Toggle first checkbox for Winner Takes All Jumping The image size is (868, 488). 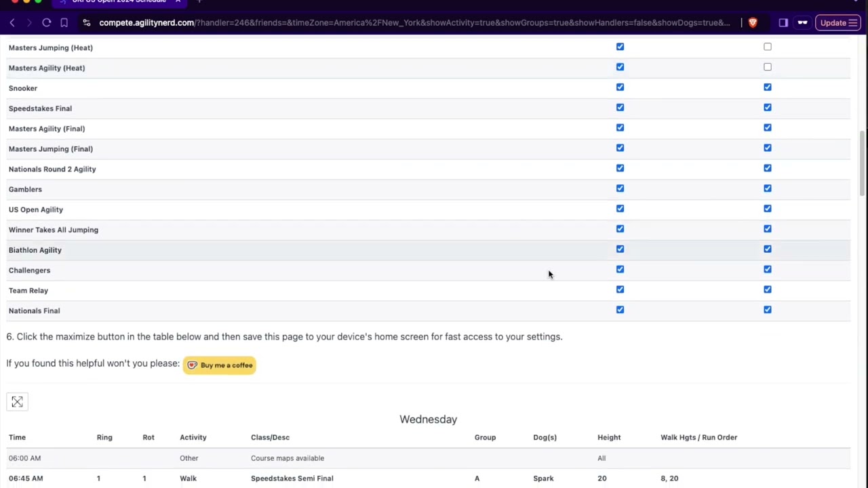click(620, 229)
